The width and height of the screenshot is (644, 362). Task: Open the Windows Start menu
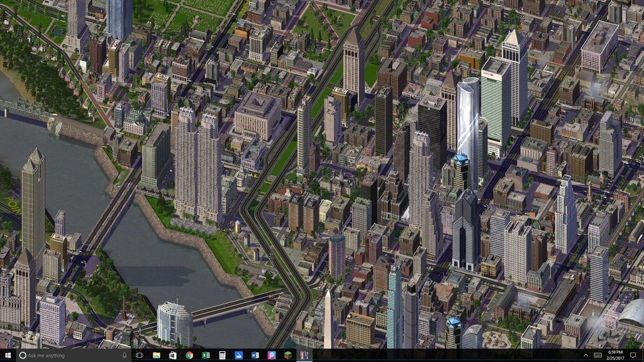click(7, 356)
